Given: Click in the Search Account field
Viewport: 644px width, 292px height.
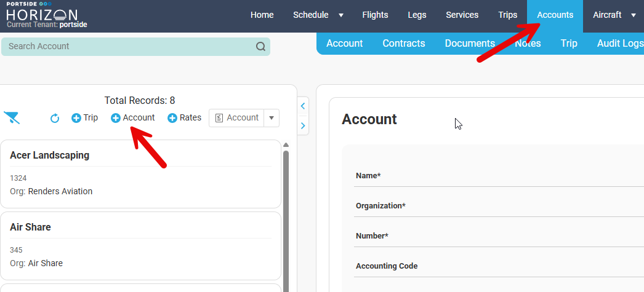Looking at the screenshot, I should click(x=123, y=47).
